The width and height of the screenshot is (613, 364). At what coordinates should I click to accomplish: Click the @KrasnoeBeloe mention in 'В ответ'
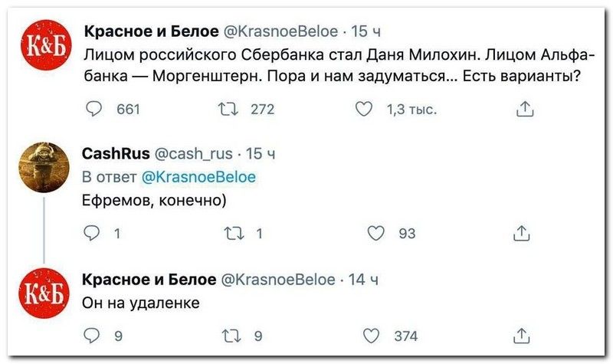click(x=199, y=176)
